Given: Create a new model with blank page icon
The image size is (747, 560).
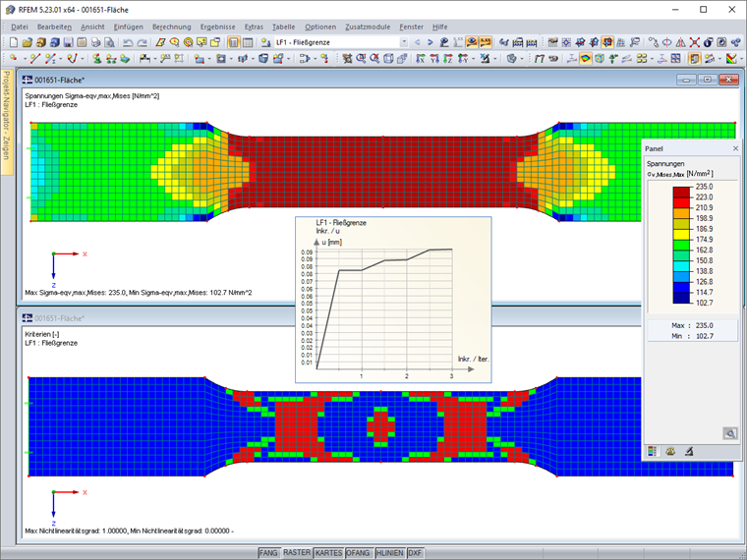Looking at the screenshot, I should pos(14,42).
